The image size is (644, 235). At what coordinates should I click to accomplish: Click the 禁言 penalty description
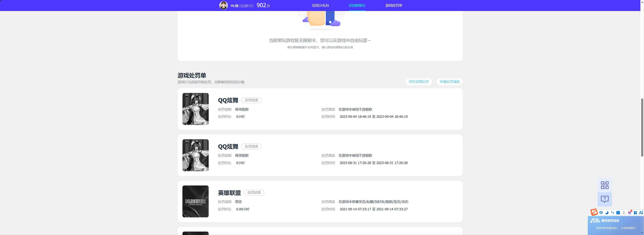(238, 202)
